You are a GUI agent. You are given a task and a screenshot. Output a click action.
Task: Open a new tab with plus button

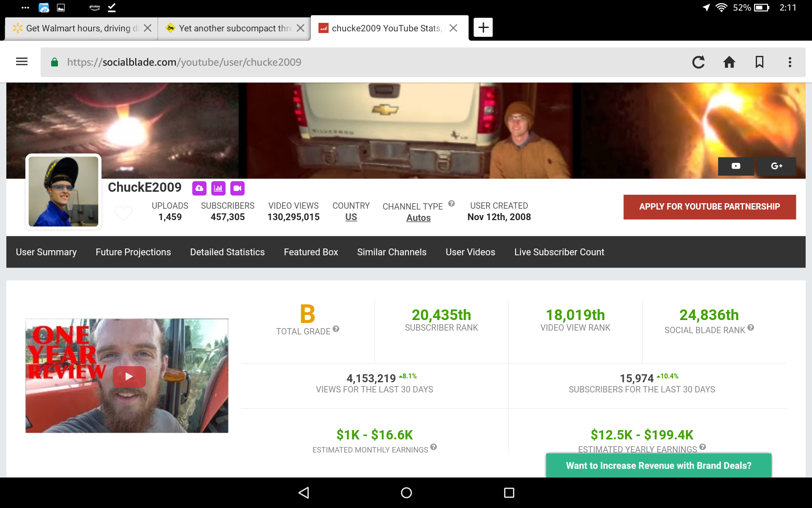click(483, 28)
